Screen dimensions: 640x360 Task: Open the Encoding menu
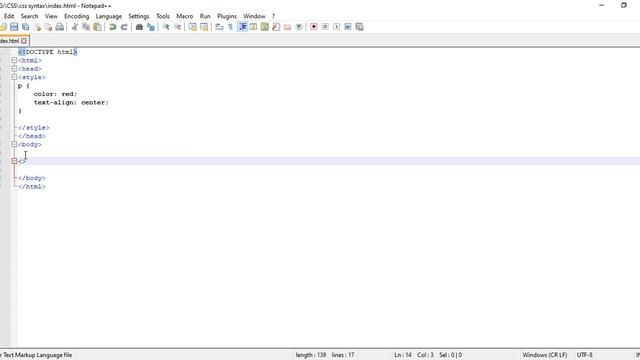[x=76, y=16]
